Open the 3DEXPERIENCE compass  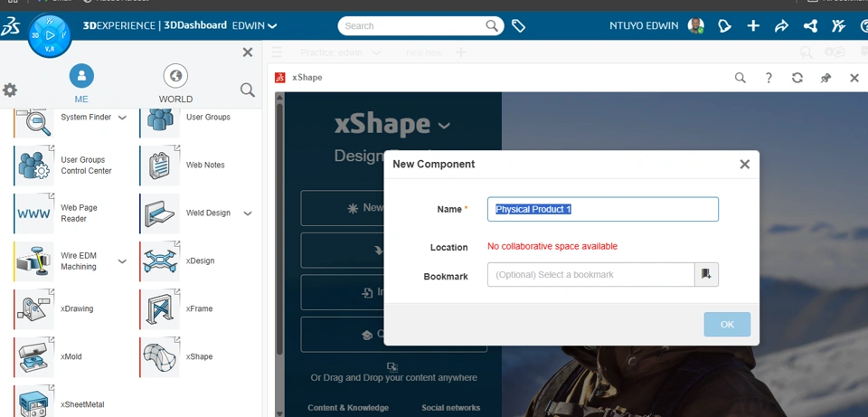[50, 35]
